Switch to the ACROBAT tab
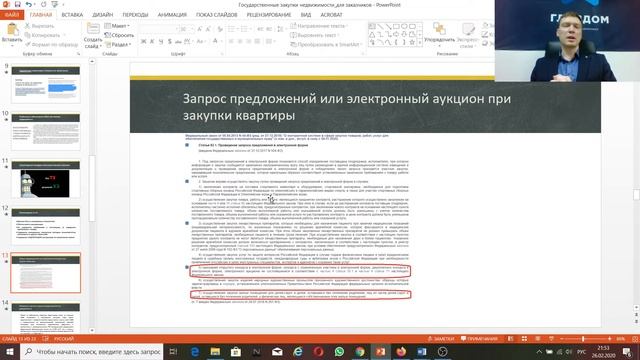Viewport: 640px width, 360px height. pos(331,15)
